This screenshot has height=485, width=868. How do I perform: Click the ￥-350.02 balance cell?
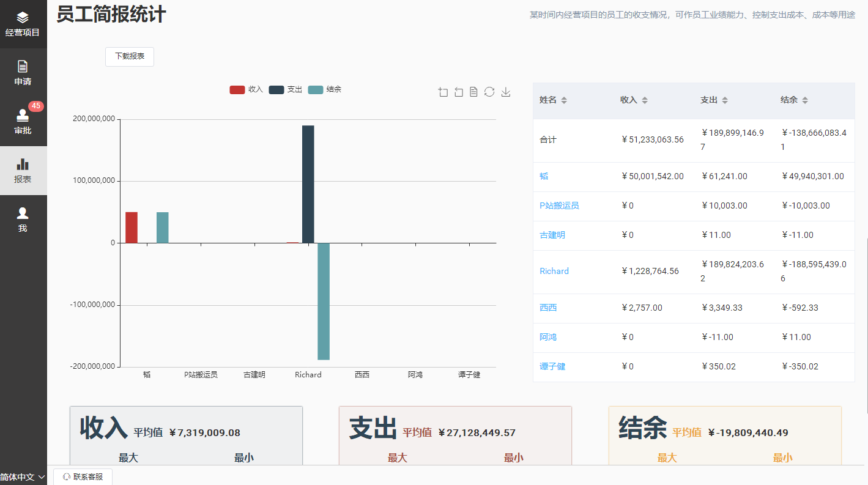[799, 366]
